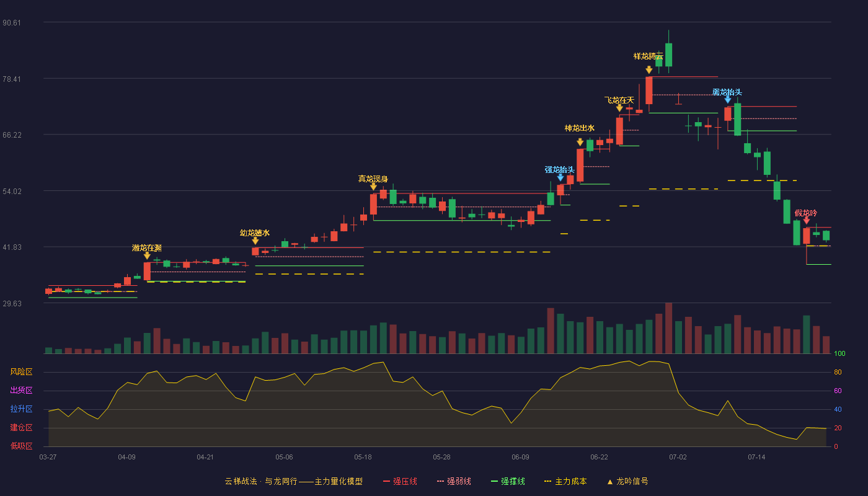Click the 07-14 date axis label
The image size is (868, 496).
click(x=756, y=457)
